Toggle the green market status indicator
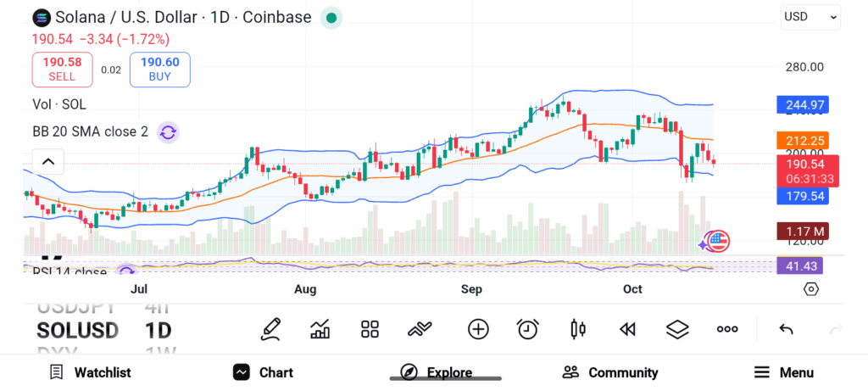The height and width of the screenshot is (391, 868). pyautogui.click(x=331, y=17)
